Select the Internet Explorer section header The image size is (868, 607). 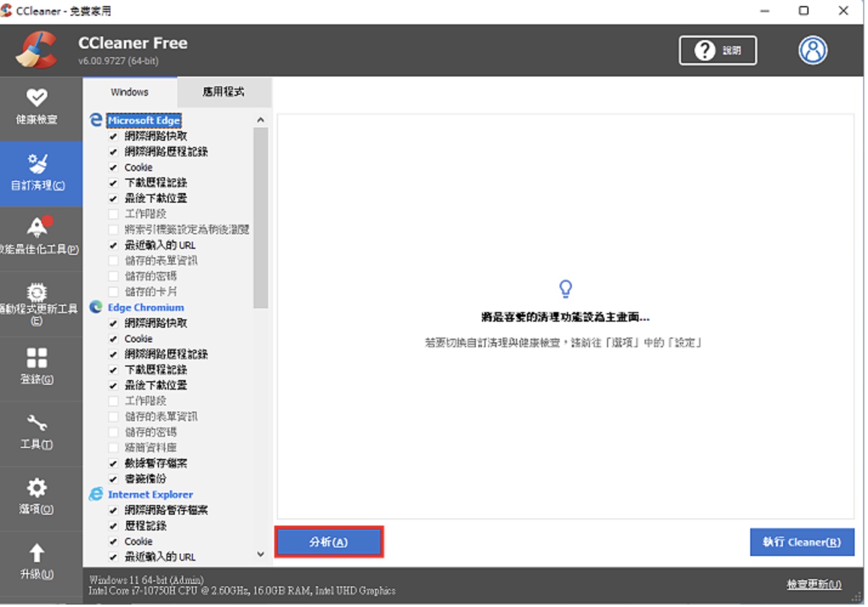[x=151, y=494]
